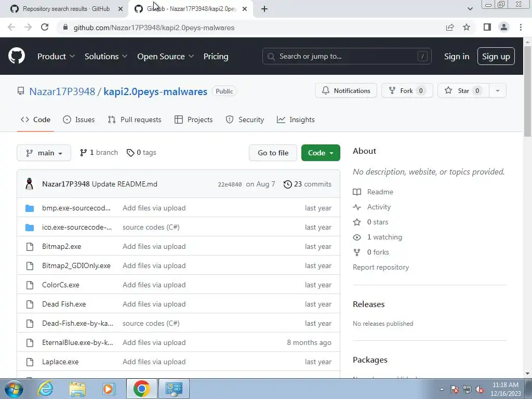Viewport: 532px width, 399px height.
Task: Select the Projects tab
Action: point(193,120)
